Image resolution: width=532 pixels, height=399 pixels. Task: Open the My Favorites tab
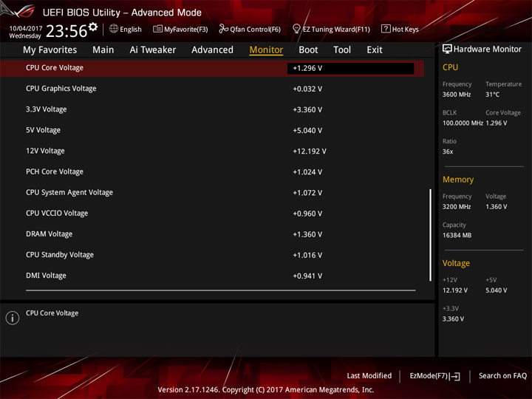click(50, 50)
